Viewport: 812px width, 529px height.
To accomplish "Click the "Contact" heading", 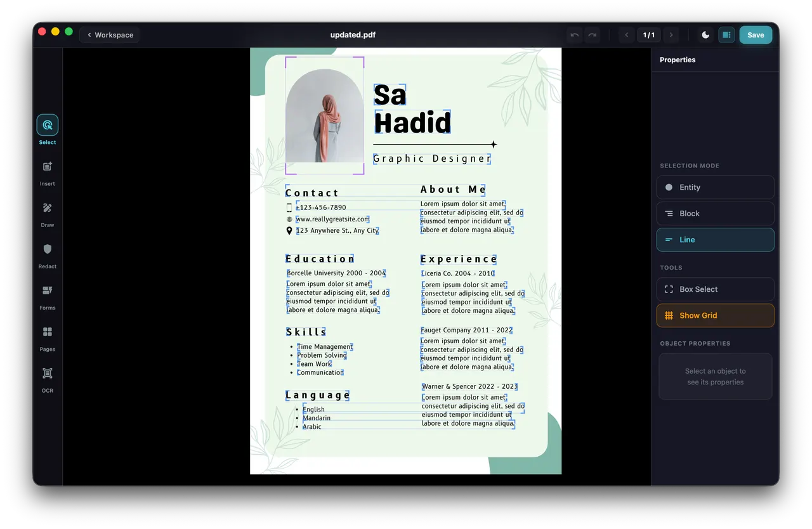I will [312, 193].
